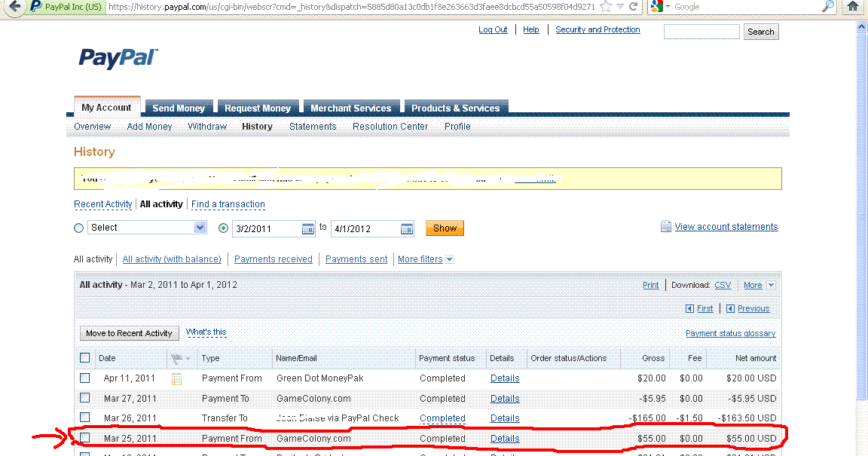
Task: Click the Search button
Action: pyautogui.click(x=760, y=32)
